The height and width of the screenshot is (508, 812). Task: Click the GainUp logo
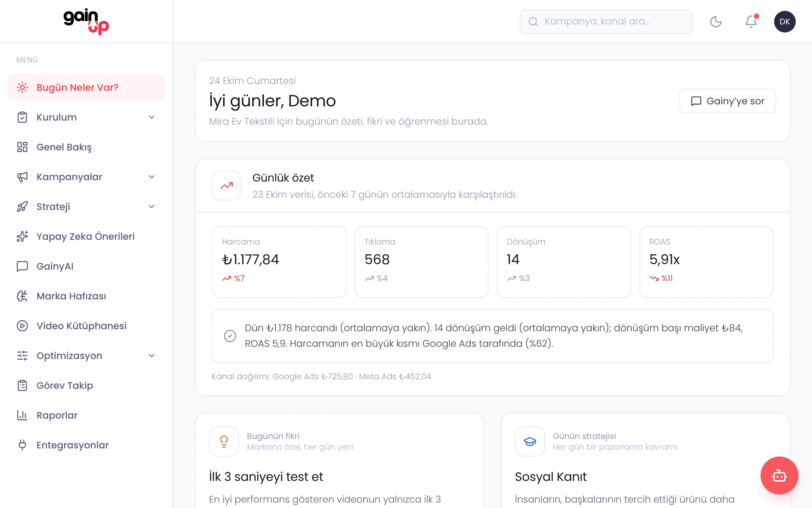86,22
